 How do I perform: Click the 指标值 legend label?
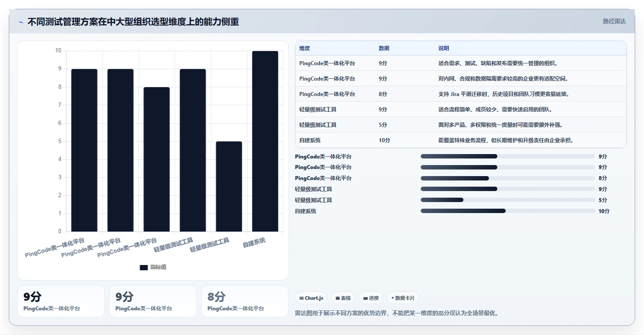click(x=158, y=267)
